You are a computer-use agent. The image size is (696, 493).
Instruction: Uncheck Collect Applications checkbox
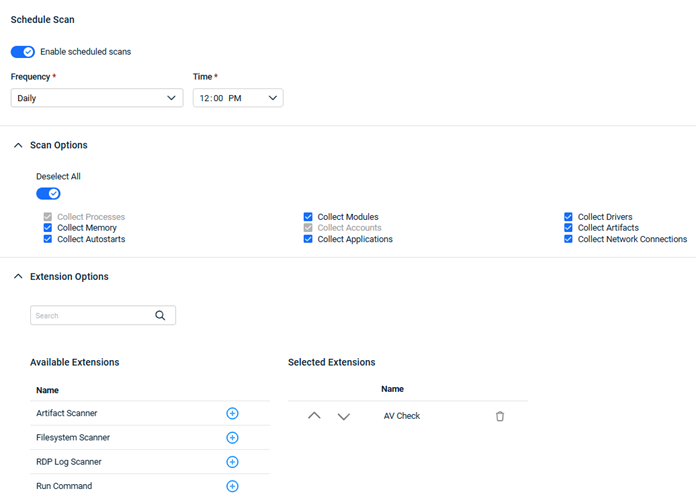pyautogui.click(x=308, y=239)
